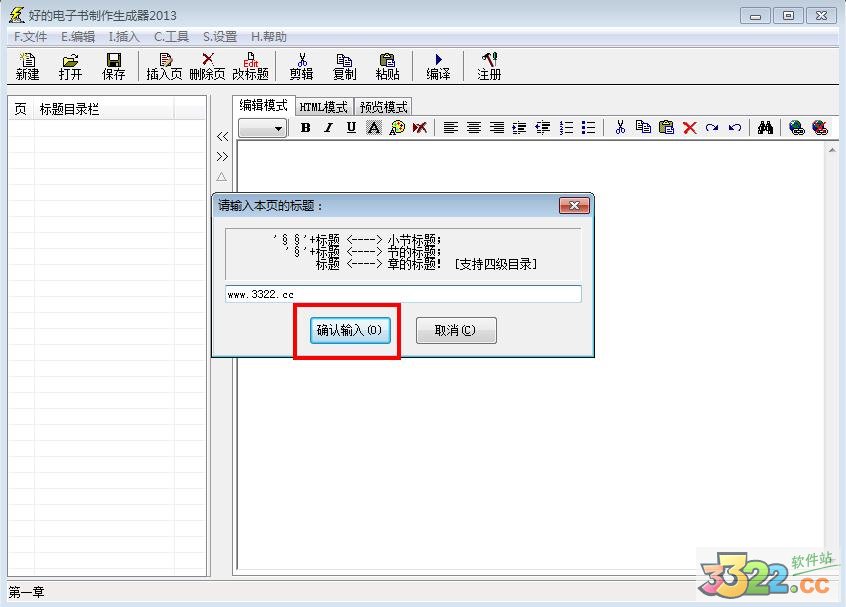This screenshot has height=607, width=846.
Task: Save using the 保存 floppy icon
Action: coord(113,66)
